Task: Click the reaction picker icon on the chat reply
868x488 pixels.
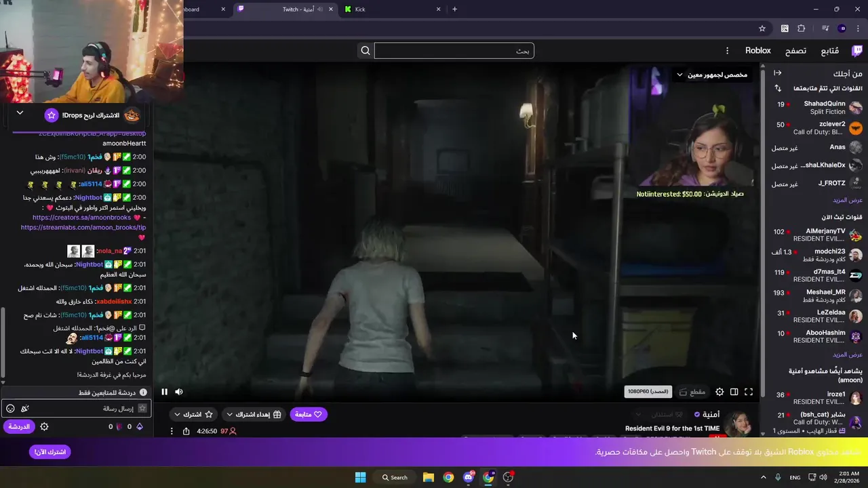Action: pos(142,327)
